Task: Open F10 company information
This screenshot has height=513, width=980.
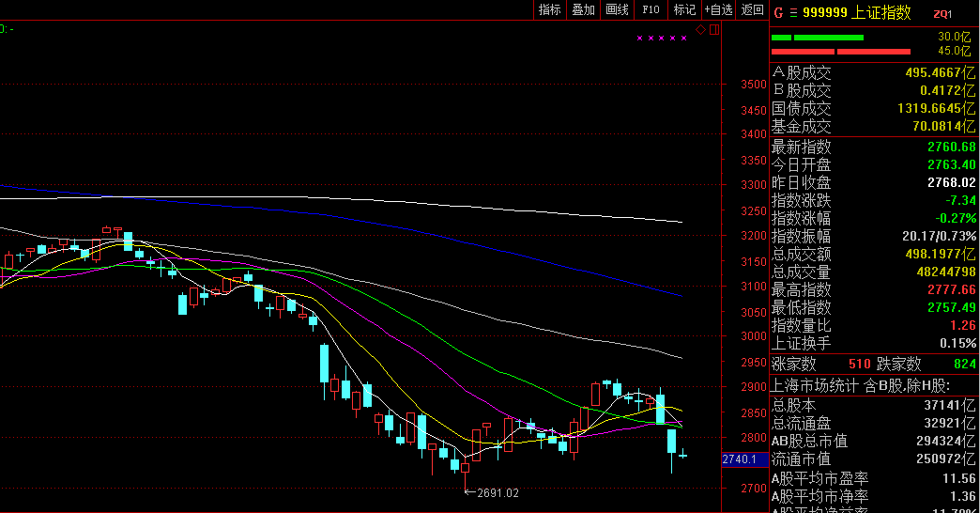Action: [x=651, y=10]
